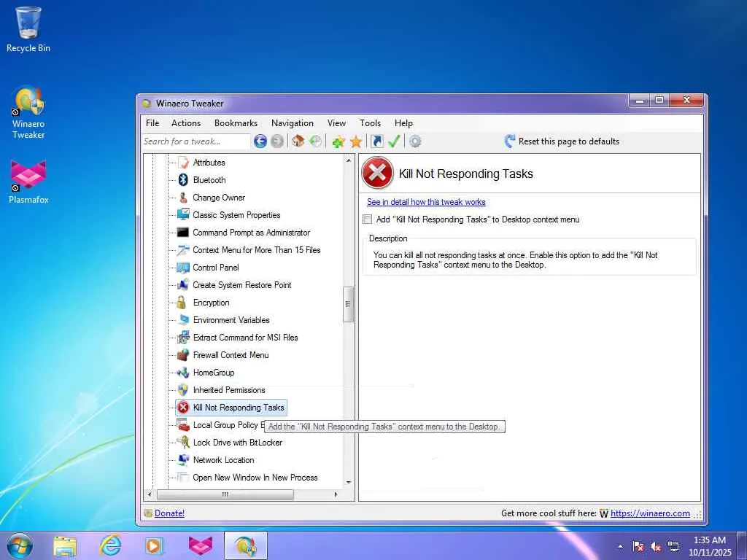Open Classic System Properties tweak
This screenshot has height=560, width=747.
tap(236, 215)
